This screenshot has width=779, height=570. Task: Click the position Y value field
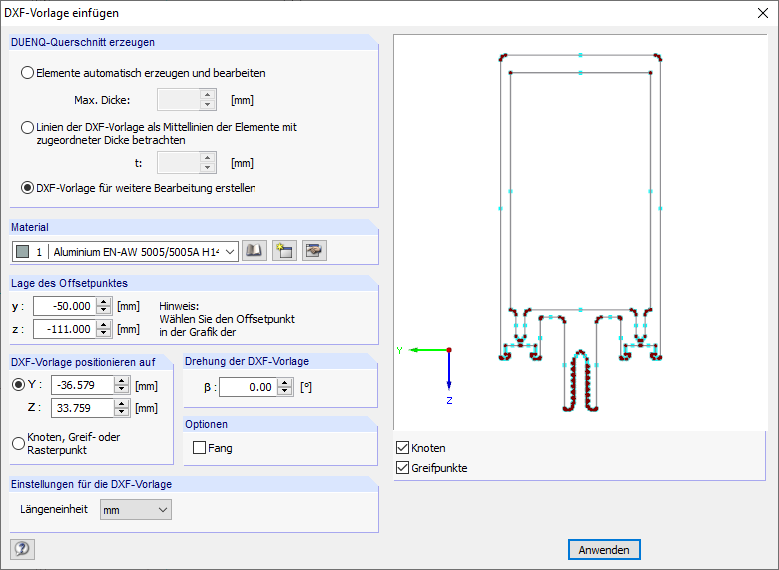(x=82, y=385)
